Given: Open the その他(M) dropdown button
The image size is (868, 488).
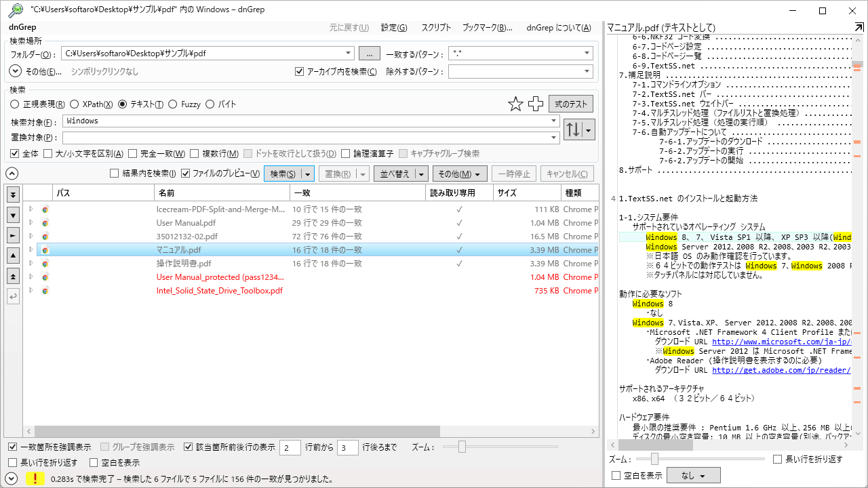Looking at the screenshot, I should (460, 174).
